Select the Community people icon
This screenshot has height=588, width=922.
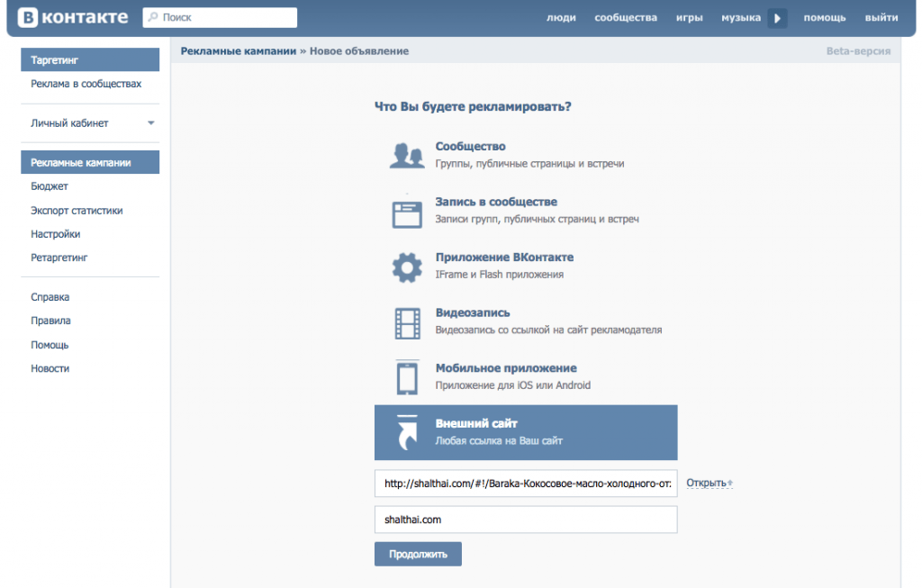point(407,156)
